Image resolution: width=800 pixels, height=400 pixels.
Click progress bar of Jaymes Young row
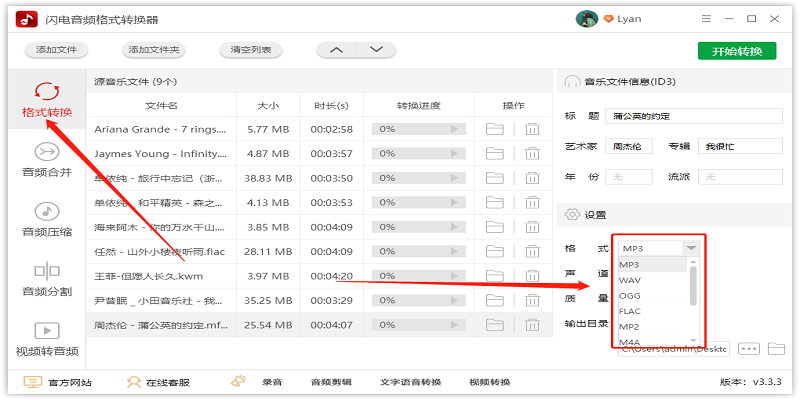(x=419, y=154)
